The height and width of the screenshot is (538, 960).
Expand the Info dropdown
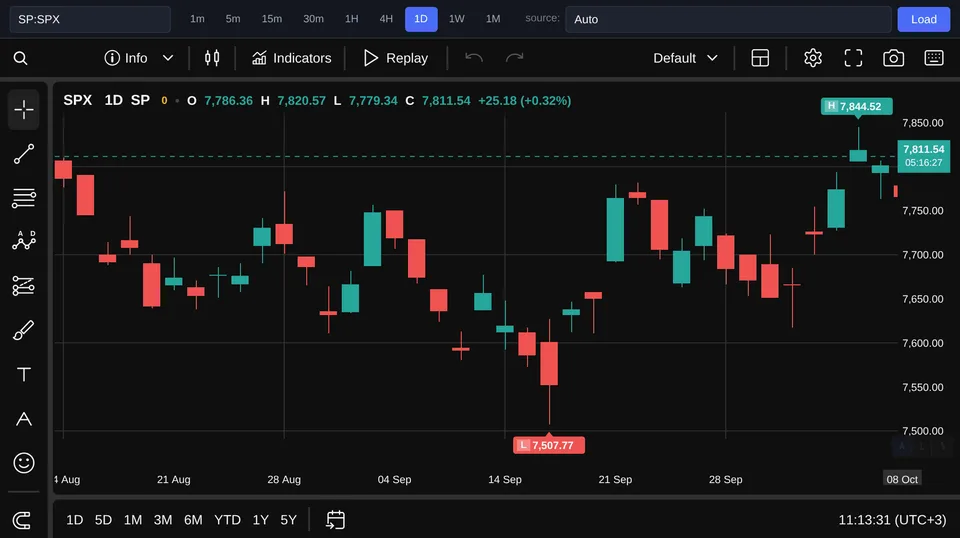coord(139,58)
